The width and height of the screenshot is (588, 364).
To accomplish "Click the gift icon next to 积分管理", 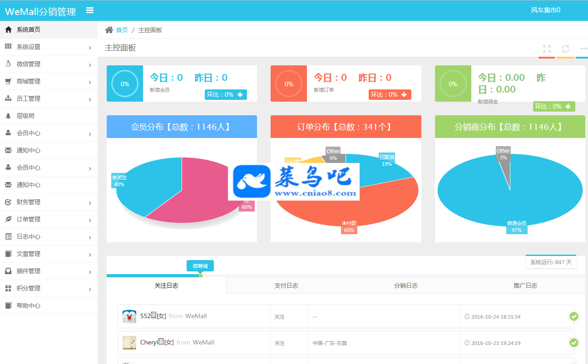I will coord(8,288).
